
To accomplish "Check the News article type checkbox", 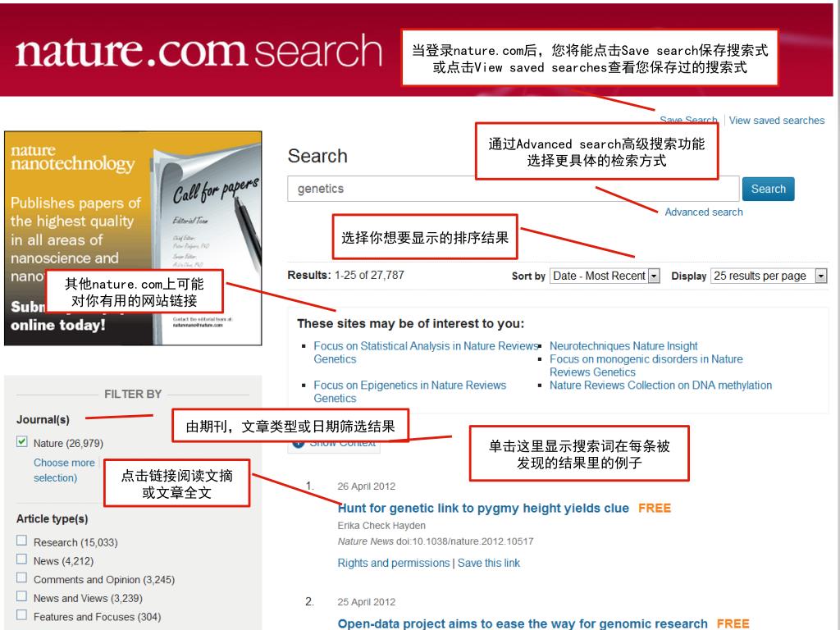I will point(21,559).
